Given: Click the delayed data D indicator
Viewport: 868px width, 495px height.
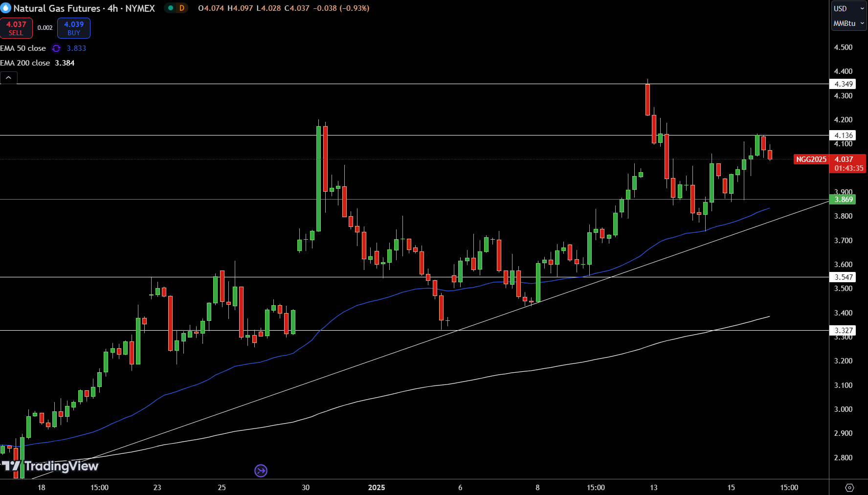Looking at the screenshot, I should (x=182, y=8).
